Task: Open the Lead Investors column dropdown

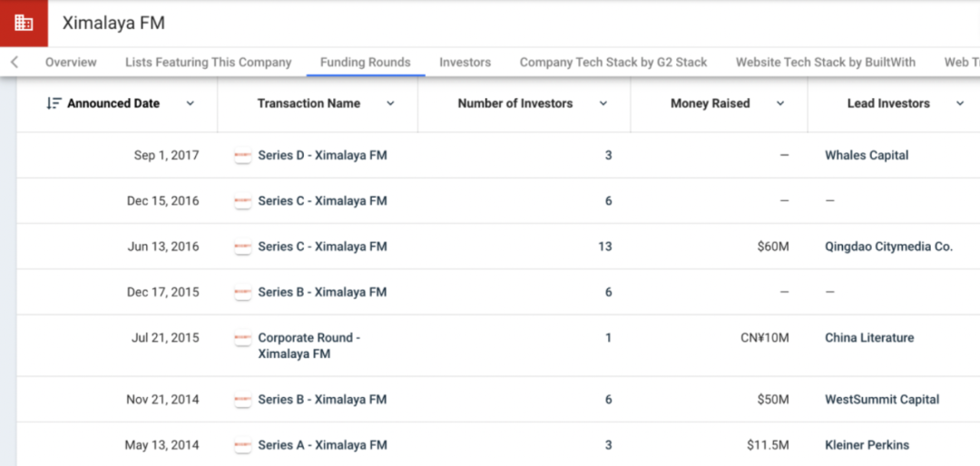Action: tap(960, 103)
